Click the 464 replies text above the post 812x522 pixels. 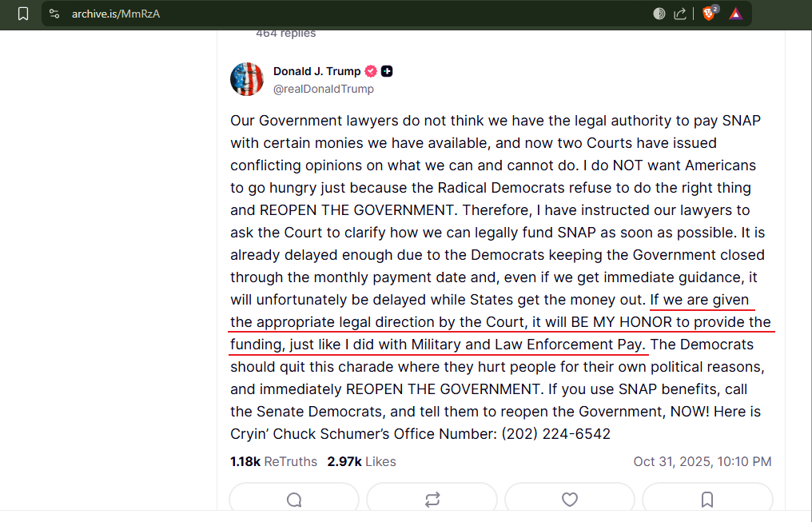[286, 34]
